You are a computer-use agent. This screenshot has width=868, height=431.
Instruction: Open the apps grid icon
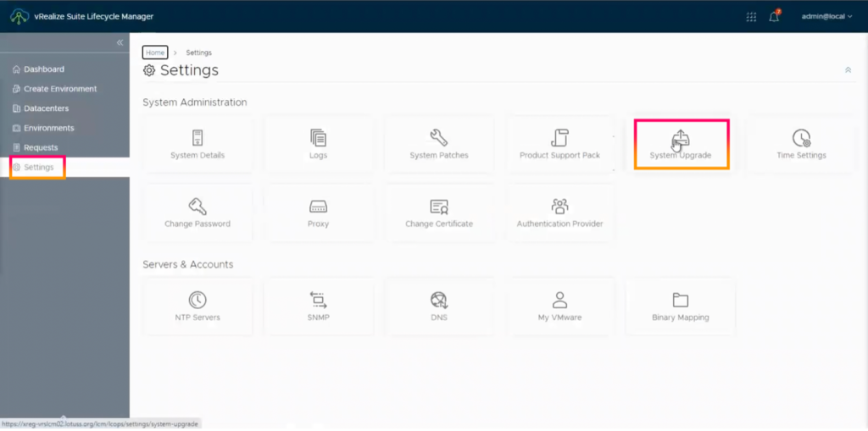[x=751, y=17]
